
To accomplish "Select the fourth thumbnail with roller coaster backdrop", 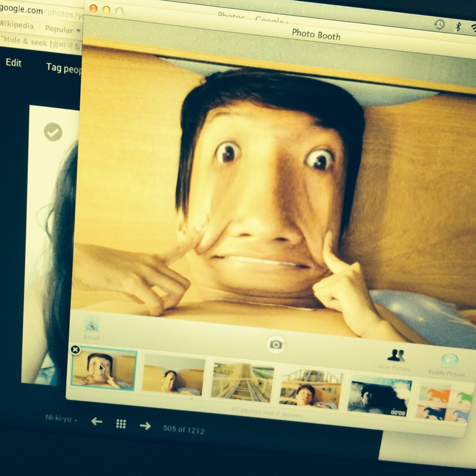I will (311, 389).
